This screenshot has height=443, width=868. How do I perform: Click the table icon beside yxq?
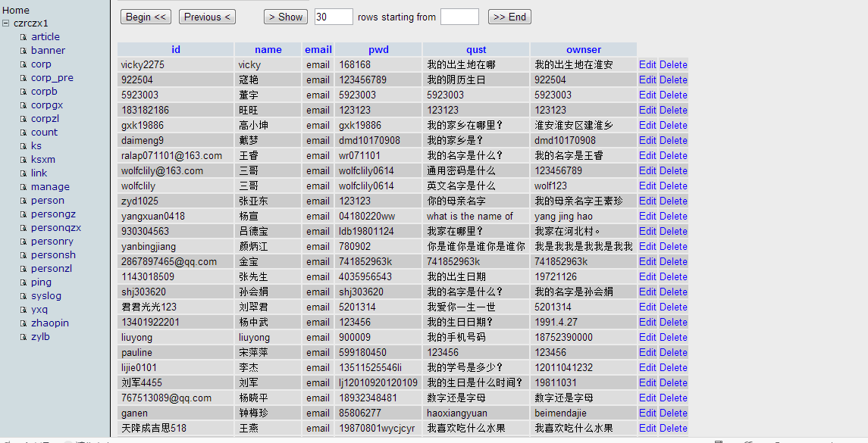[x=24, y=310]
